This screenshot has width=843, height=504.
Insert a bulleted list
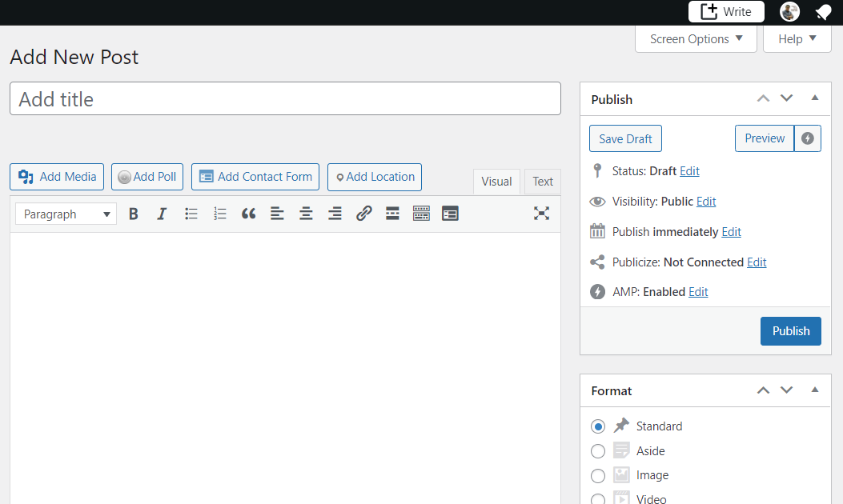click(x=191, y=213)
